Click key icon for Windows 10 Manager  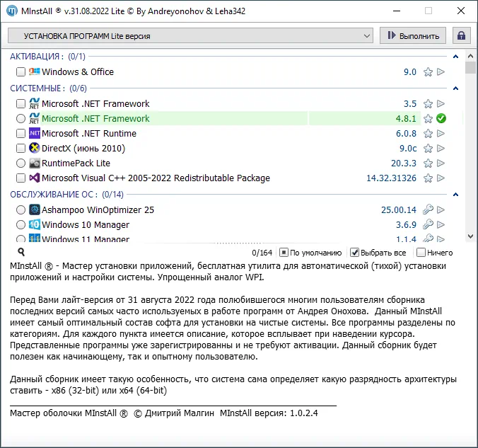(428, 224)
